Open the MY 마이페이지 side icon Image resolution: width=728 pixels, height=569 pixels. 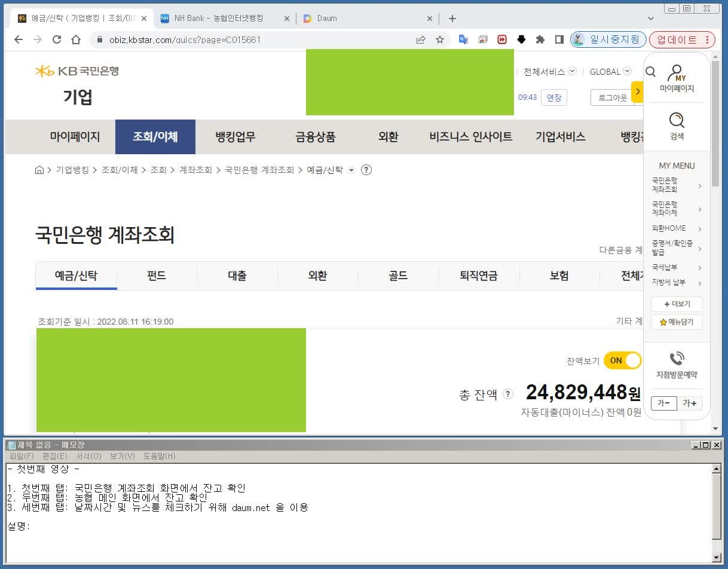(677, 78)
